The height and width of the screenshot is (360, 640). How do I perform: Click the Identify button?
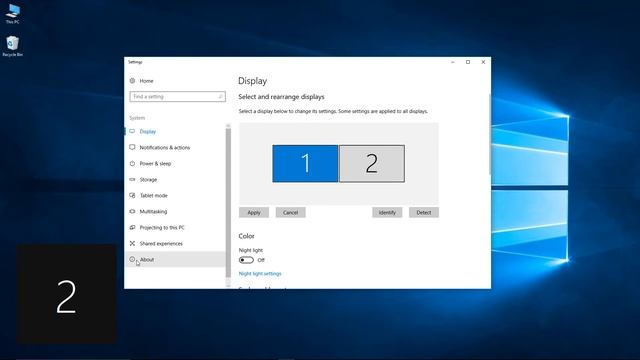coord(387,213)
